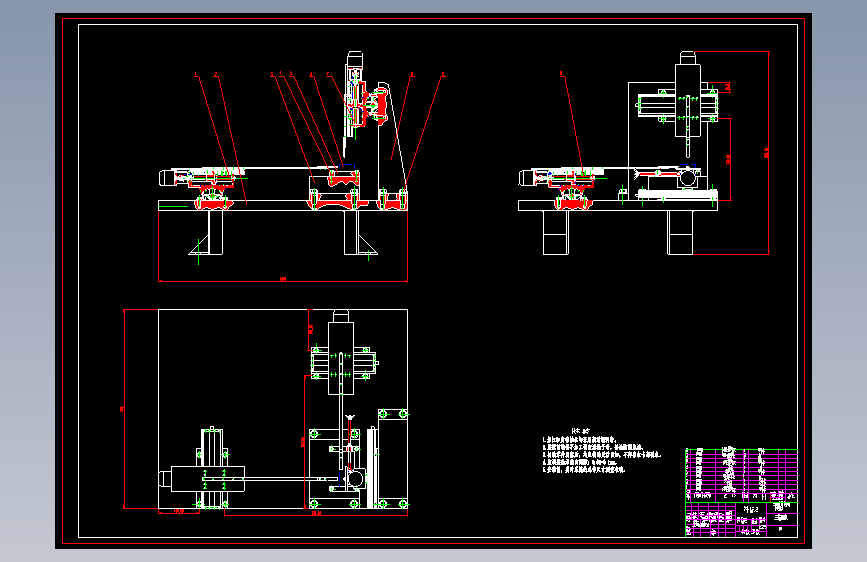Click the overall height dimension on the side view

[x=767, y=153]
